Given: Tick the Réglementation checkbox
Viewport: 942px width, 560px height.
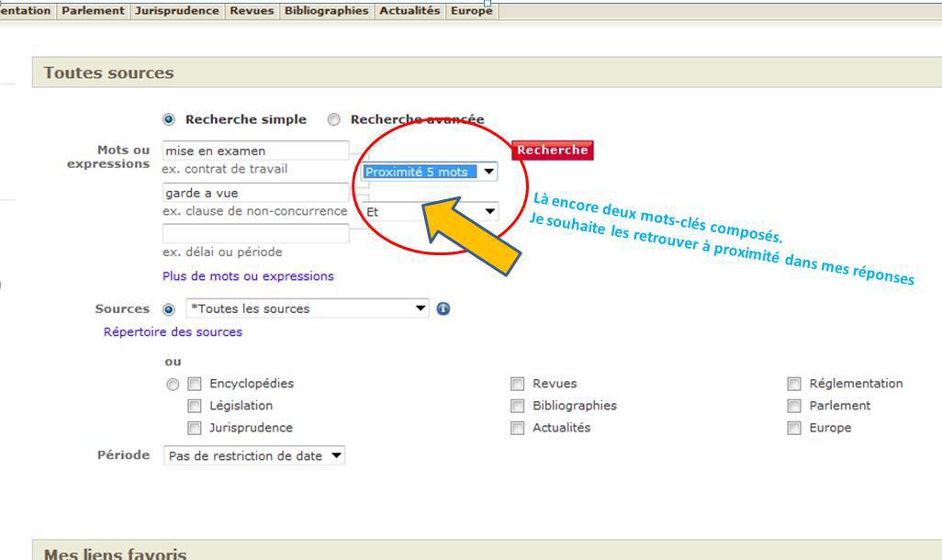Looking at the screenshot, I should point(794,384).
